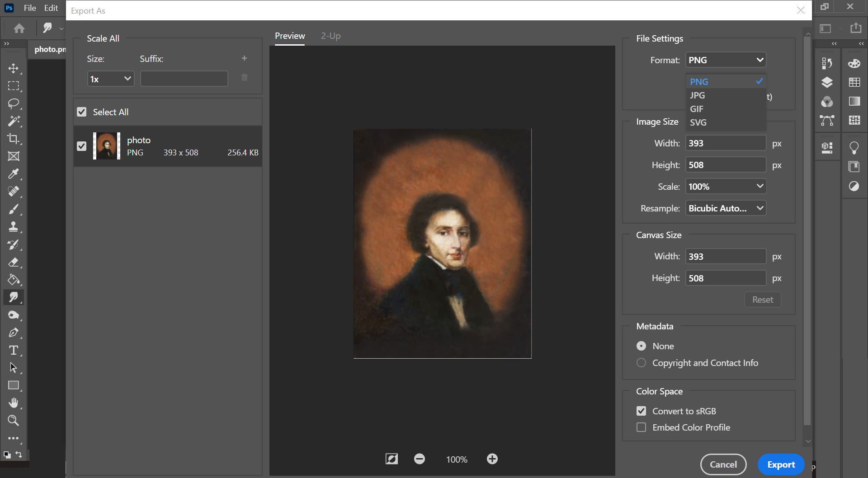The height and width of the screenshot is (478, 868).
Task: Select the Magic Wand tool
Action: point(14,121)
